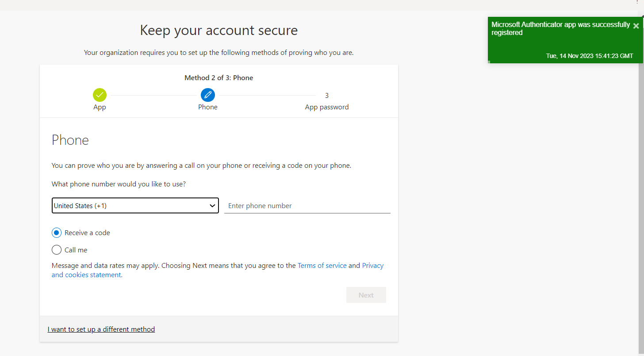Click "I want to set up a different method"
This screenshot has height=356, width=644.
pyautogui.click(x=101, y=329)
